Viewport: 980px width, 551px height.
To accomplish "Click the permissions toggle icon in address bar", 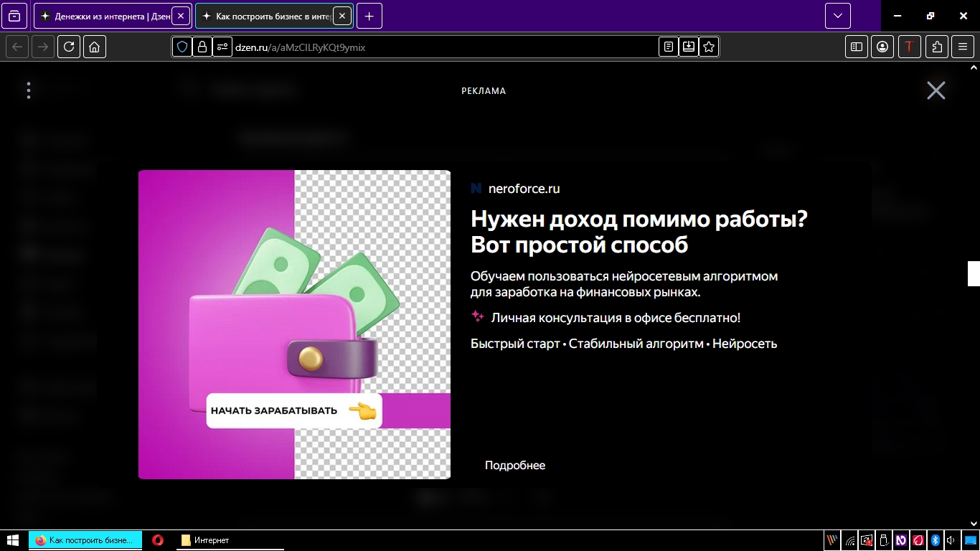I will pos(222,47).
